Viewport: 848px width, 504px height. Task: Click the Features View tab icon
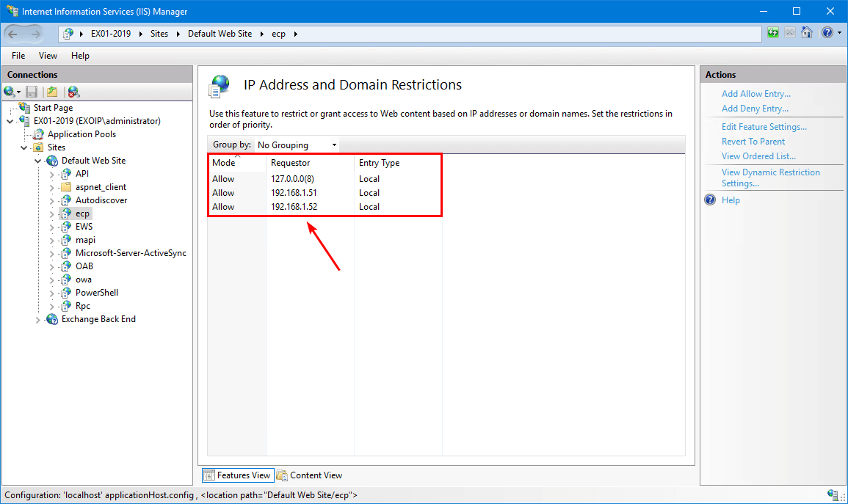209,475
